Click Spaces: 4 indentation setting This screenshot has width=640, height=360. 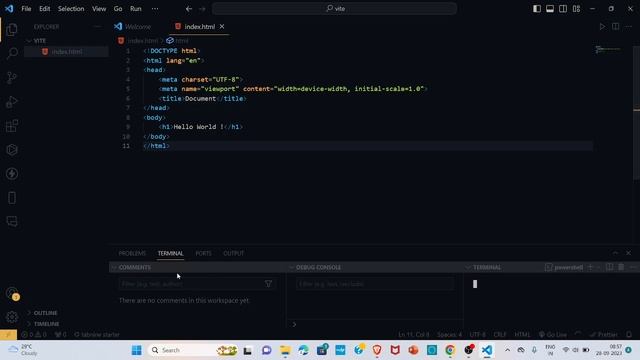click(449, 334)
